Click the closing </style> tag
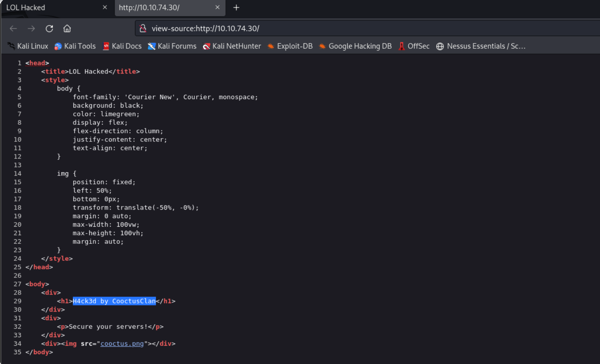This screenshot has height=364, width=600. pyautogui.click(x=57, y=259)
